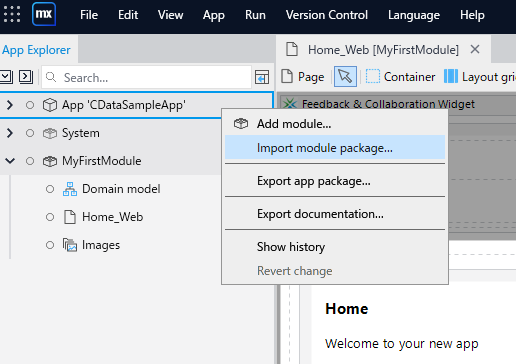Expand the App 'CDataSampleApp' node
Screen dimensions: 516x364
pyautogui.click(x=10, y=105)
